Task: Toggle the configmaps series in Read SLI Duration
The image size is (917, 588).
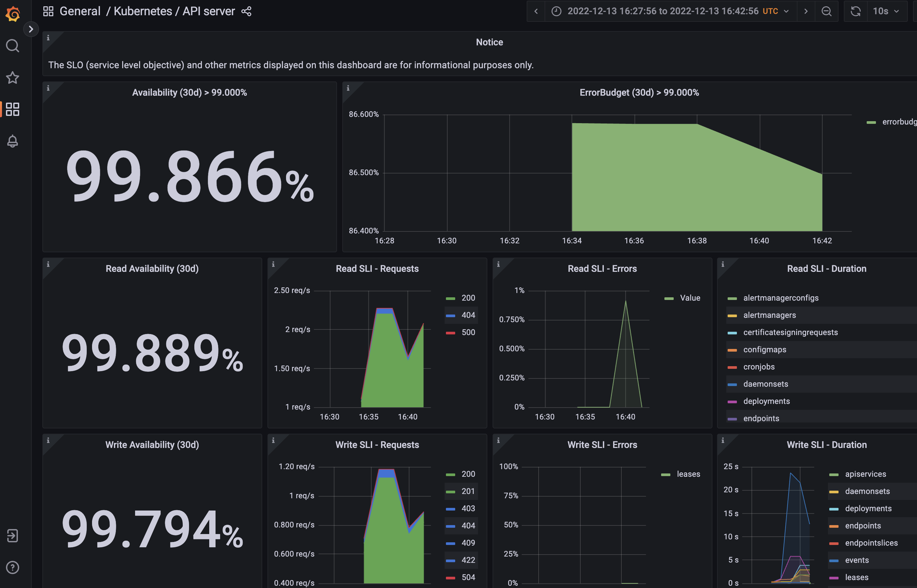Action: pyautogui.click(x=764, y=349)
